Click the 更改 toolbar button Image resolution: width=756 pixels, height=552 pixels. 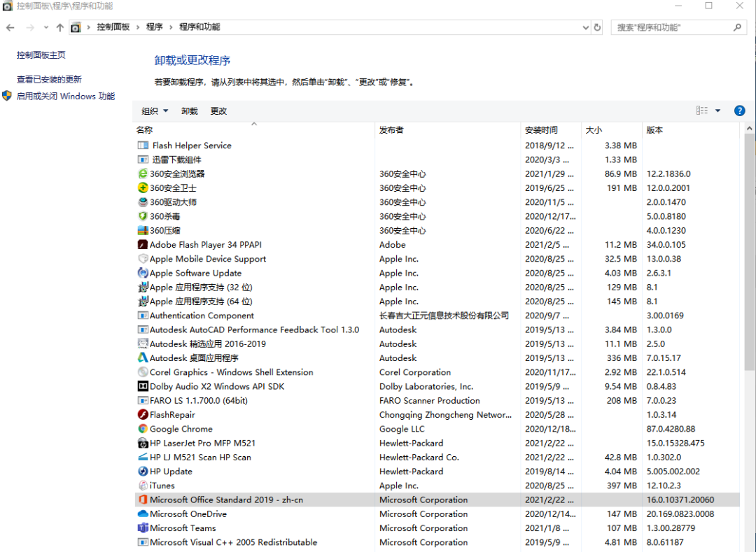pyautogui.click(x=218, y=111)
